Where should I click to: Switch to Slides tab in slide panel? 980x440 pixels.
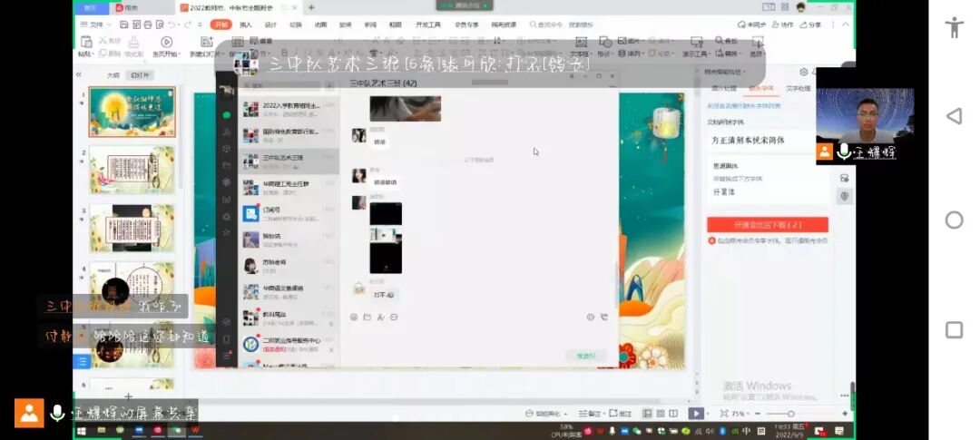[x=140, y=75]
